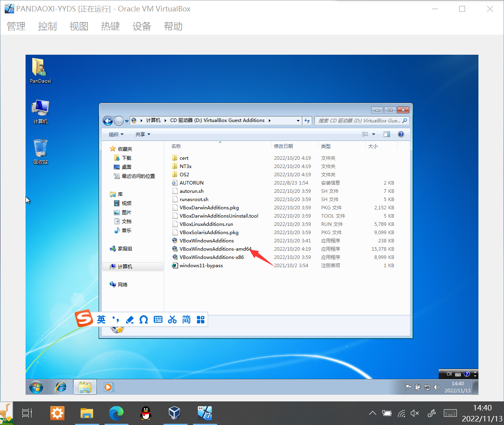Select the cert folder icon
The image size is (504, 425).
coord(175,158)
